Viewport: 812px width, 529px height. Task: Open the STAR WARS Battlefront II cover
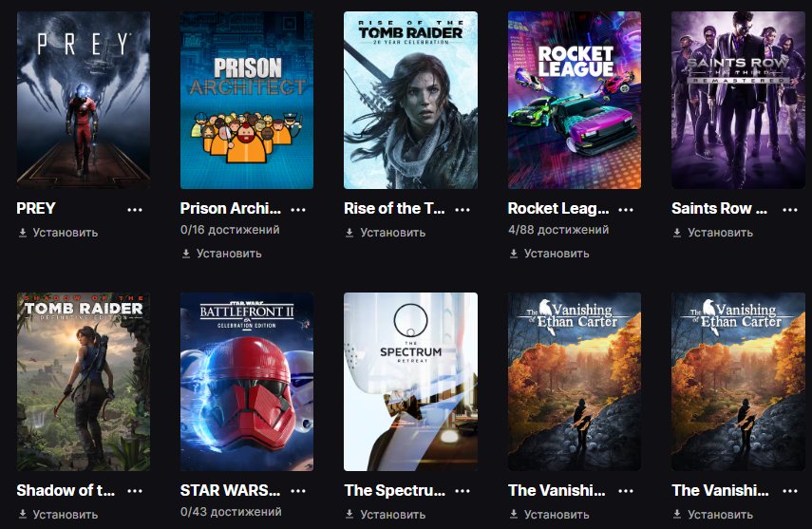[247, 382]
